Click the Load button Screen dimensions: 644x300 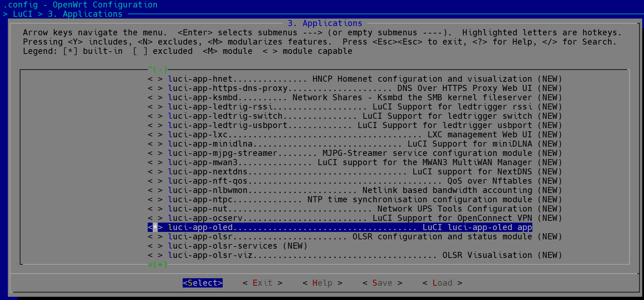click(x=442, y=283)
